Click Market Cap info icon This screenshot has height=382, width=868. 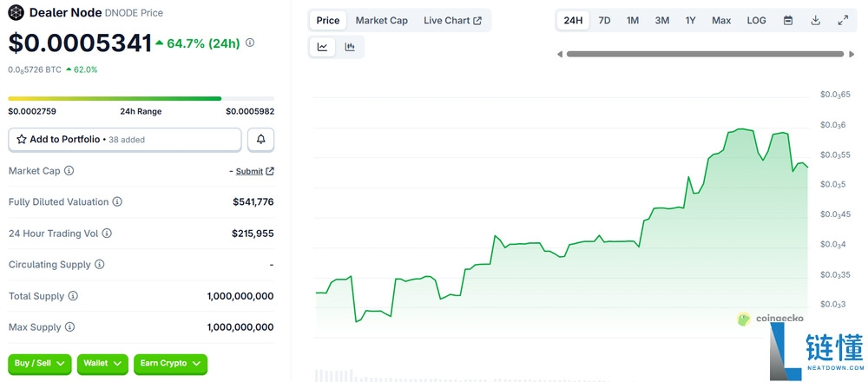pyautogui.click(x=69, y=171)
